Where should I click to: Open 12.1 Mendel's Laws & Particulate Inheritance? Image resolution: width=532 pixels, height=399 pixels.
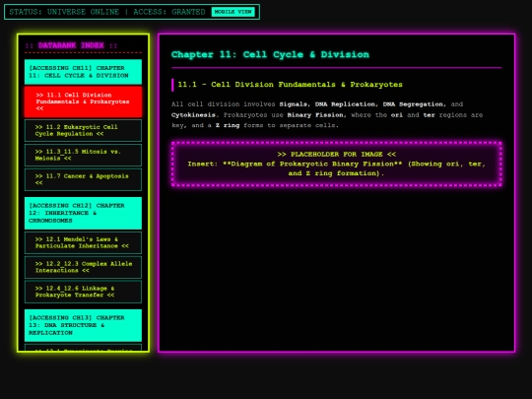(x=83, y=242)
